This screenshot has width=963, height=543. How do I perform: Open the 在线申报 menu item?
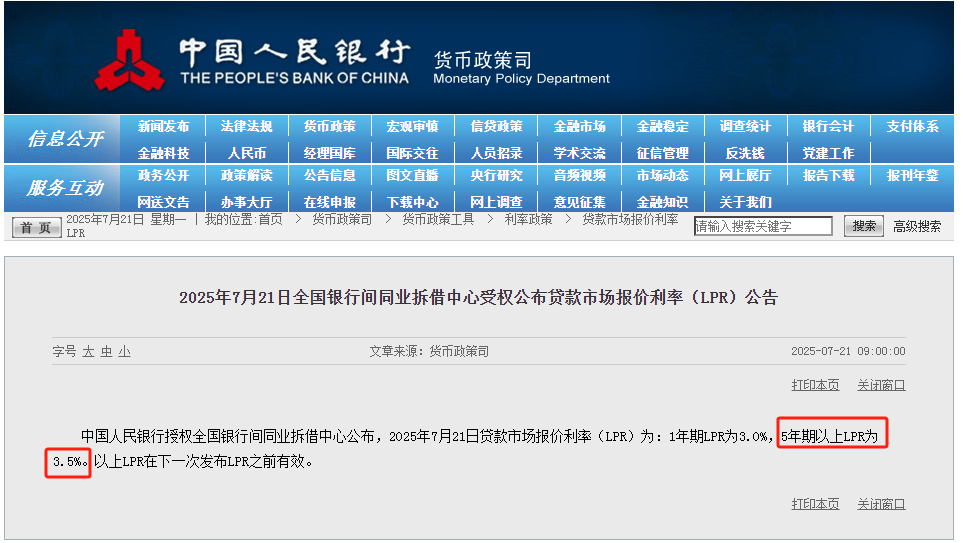(330, 202)
